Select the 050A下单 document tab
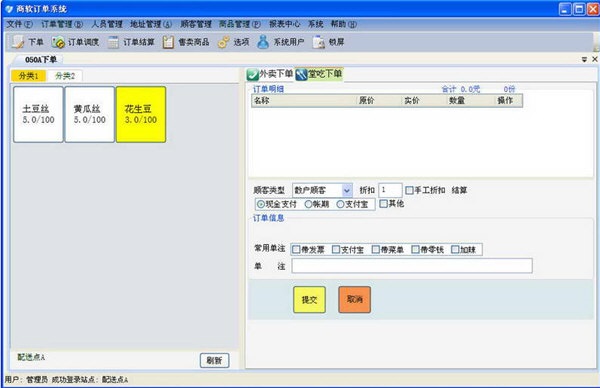This screenshot has width=600, height=388. point(41,60)
